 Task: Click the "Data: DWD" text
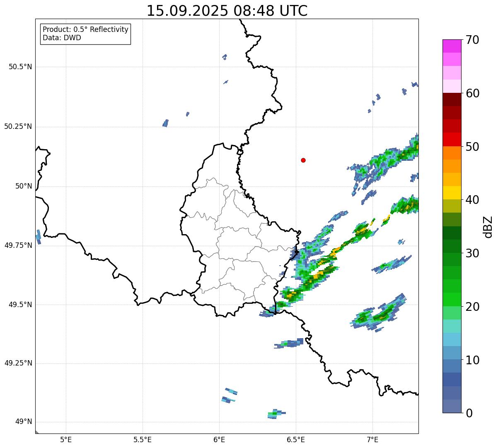62,38
